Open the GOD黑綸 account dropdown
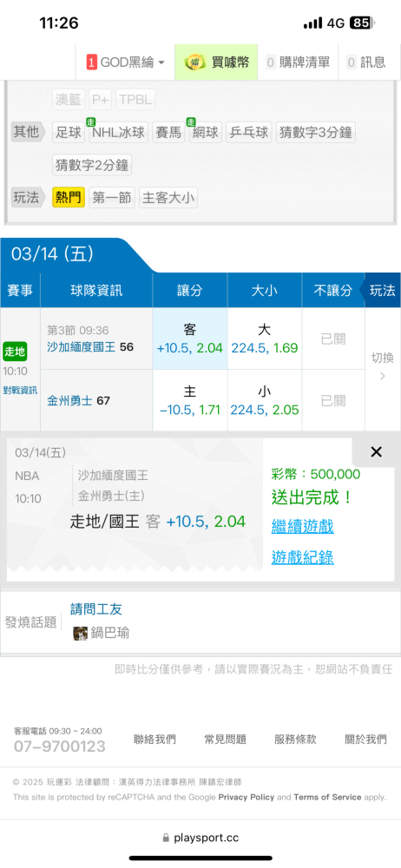The height and width of the screenshot is (868, 401). (x=125, y=62)
